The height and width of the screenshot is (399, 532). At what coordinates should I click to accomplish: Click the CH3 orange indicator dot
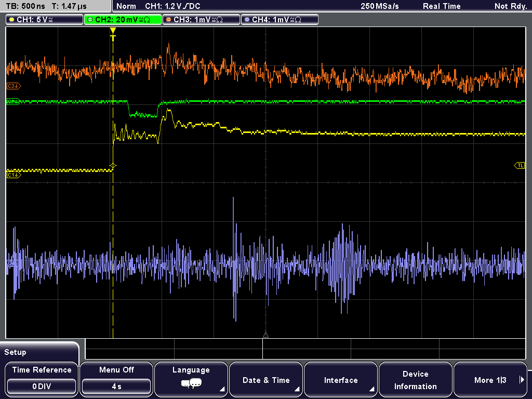click(169, 20)
